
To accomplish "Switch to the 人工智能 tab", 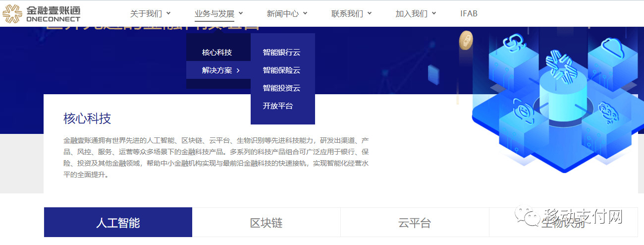I will (118, 222).
